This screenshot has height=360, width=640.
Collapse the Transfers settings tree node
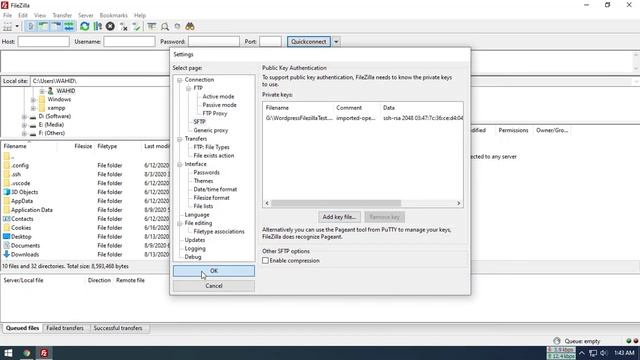pos(180,139)
